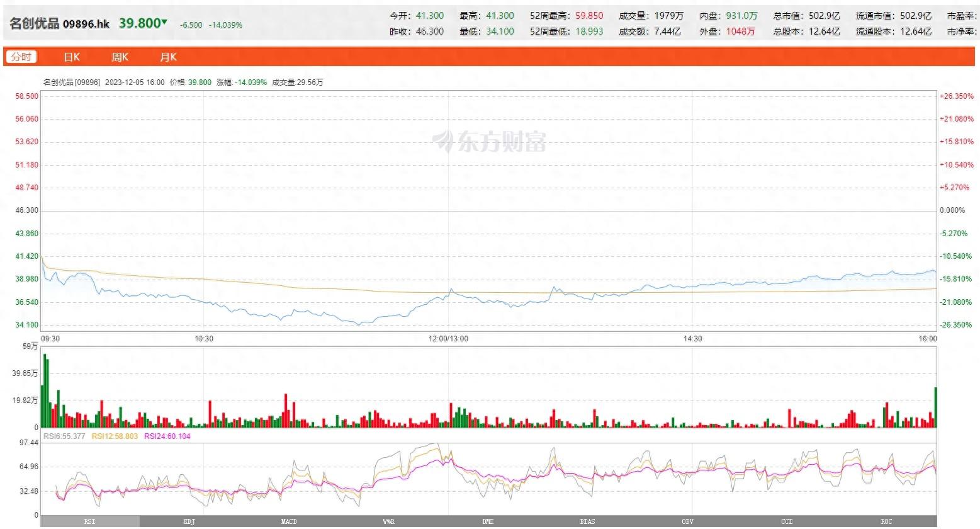Click the ticker code 09896.hk

tap(86, 24)
